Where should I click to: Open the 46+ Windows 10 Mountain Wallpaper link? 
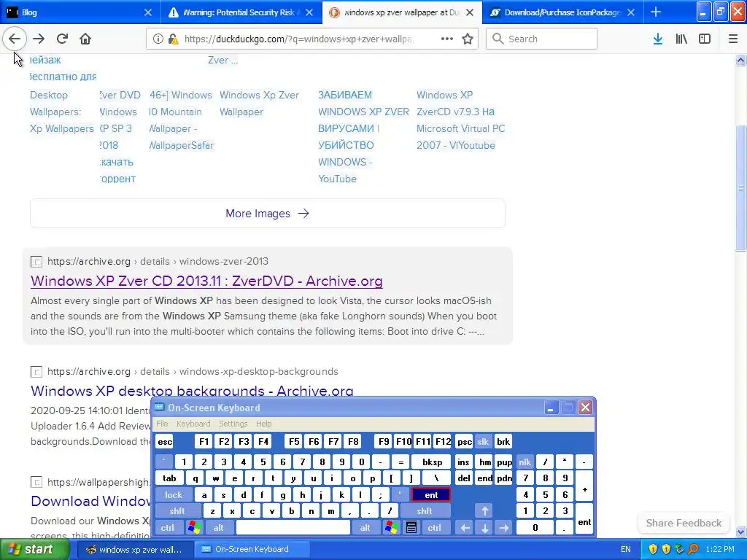[182, 120]
